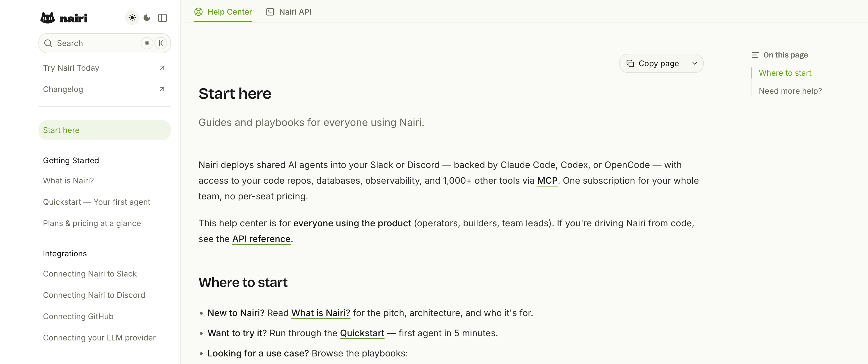Click the Start here page title
Image resolution: width=868 pixels, height=364 pixels.
tap(234, 94)
